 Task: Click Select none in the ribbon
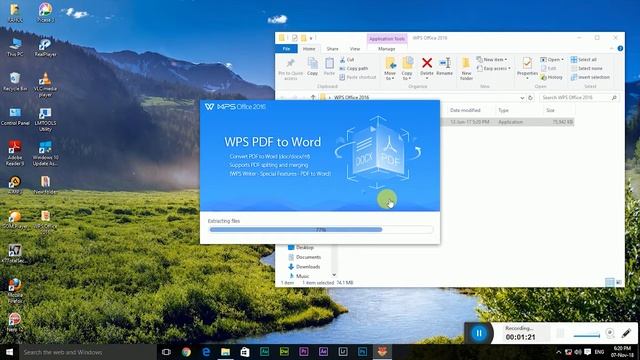587,69
